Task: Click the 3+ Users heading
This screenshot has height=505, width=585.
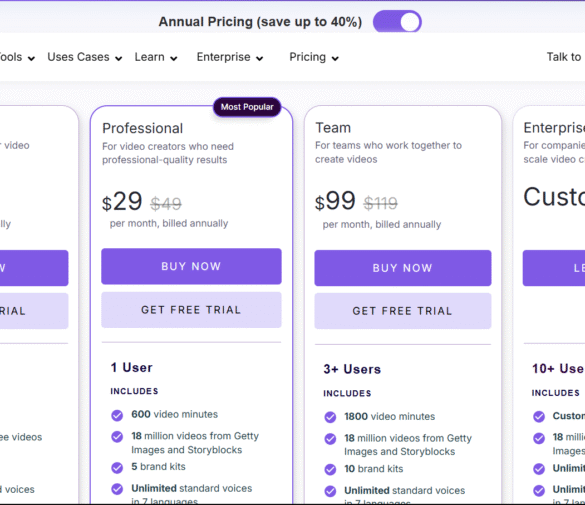Action: point(352,369)
